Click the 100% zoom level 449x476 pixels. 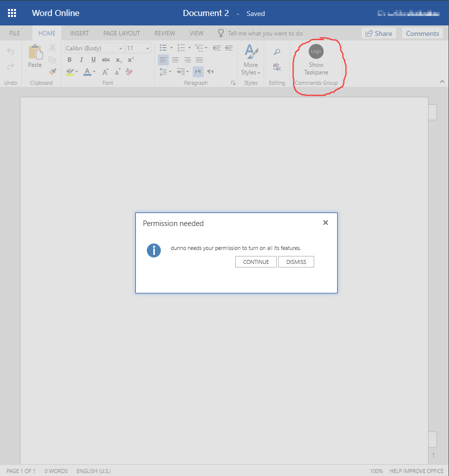376,471
